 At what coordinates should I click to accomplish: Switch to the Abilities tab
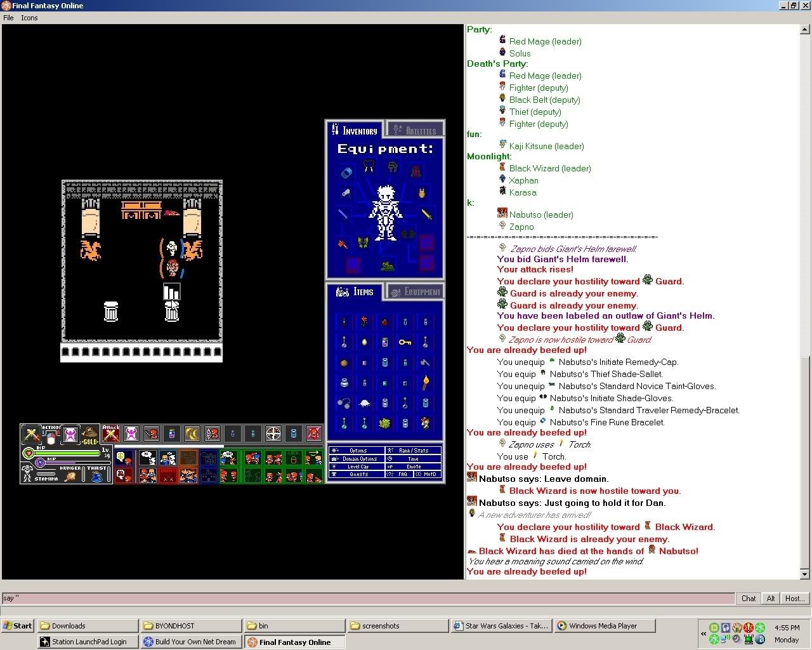(415, 130)
